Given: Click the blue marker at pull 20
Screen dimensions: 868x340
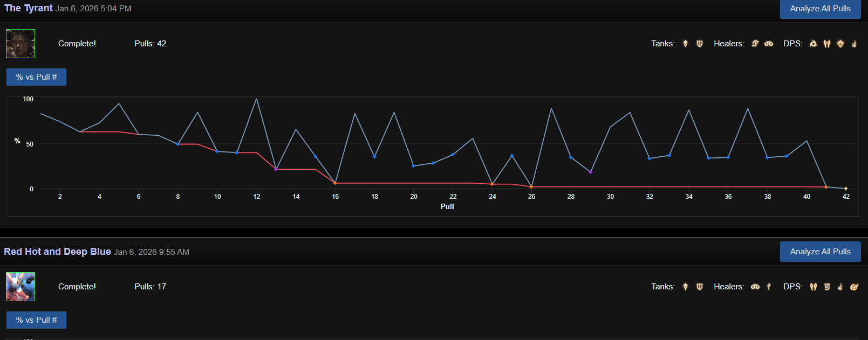Looking at the screenshot, I should (x=413, y=166).
